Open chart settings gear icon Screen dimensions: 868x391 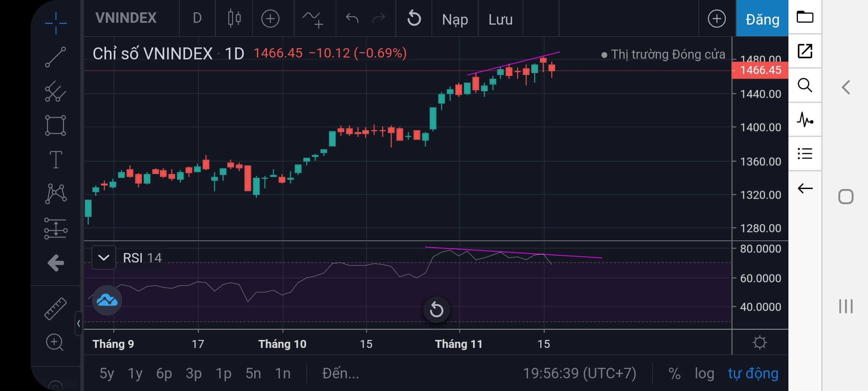[x=759, y=342]
